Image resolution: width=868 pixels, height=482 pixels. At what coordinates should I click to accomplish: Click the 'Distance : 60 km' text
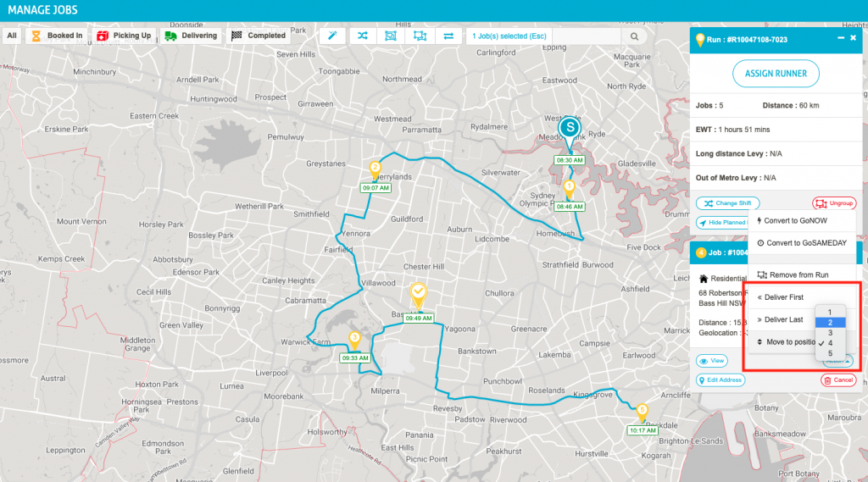pyautogui.click(x=791, y=106)
